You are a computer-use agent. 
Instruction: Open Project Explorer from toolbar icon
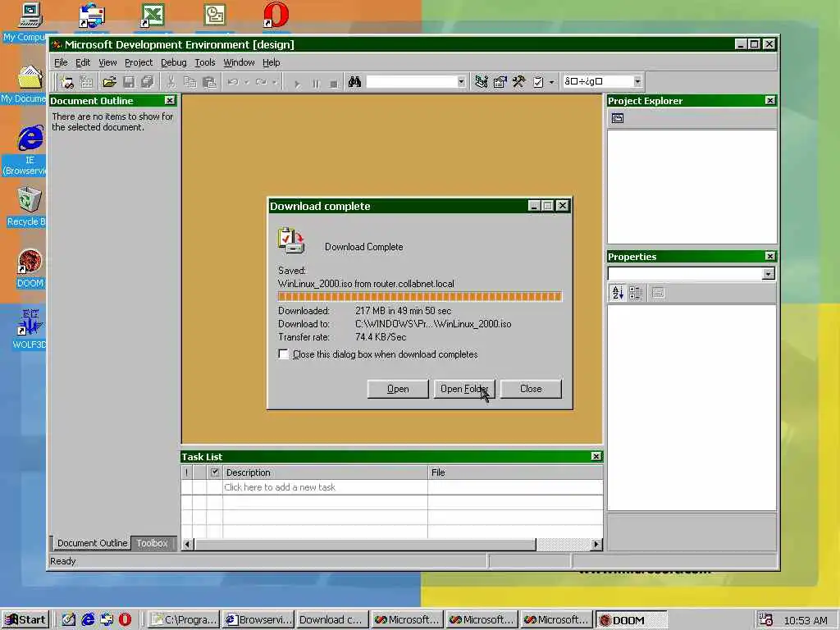pyautogui.click(x=481, y=82)
